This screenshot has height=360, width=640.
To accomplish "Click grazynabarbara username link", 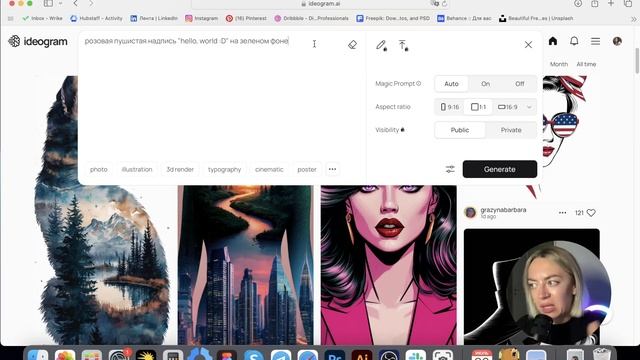I will pos(503,210).
